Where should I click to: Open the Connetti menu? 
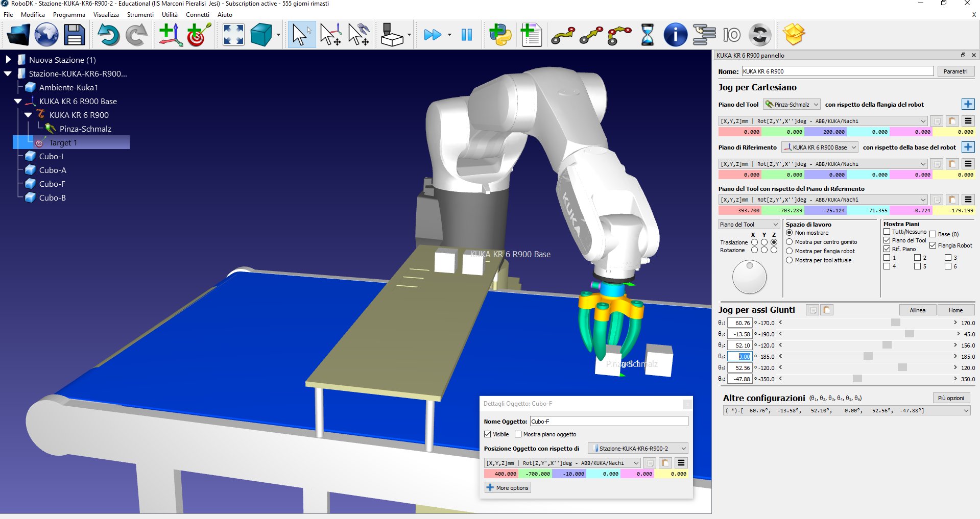click(198, 15)
